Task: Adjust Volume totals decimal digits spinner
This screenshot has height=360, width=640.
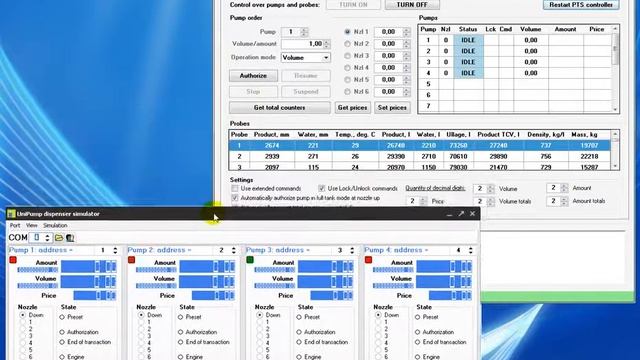Action: tap(490, 201)
